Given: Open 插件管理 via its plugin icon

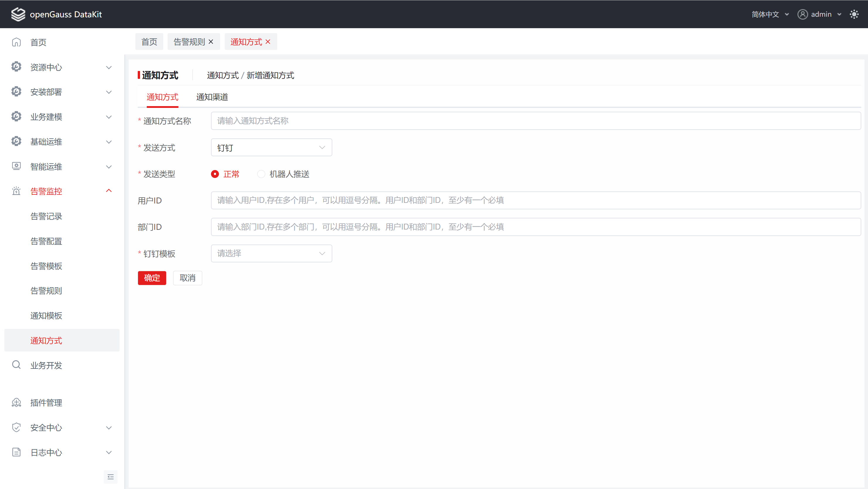Looking at the screenshot, I should point(16,403).
